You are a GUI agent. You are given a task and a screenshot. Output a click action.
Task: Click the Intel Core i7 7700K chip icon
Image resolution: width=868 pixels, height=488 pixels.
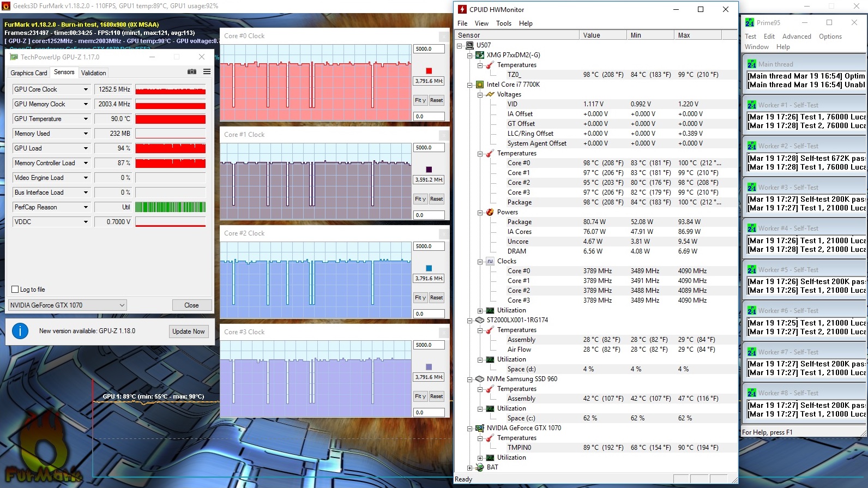[480, 85]
